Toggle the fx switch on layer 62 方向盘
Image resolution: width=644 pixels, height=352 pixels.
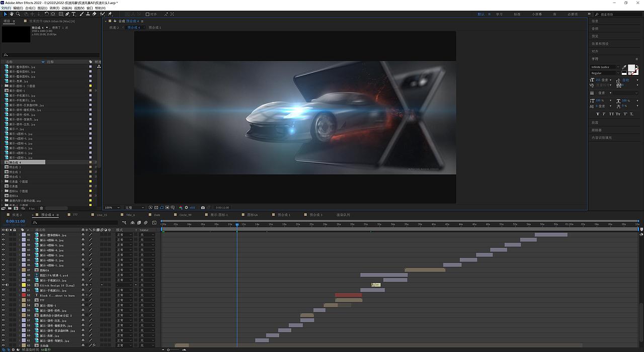(x=94, y=345)
